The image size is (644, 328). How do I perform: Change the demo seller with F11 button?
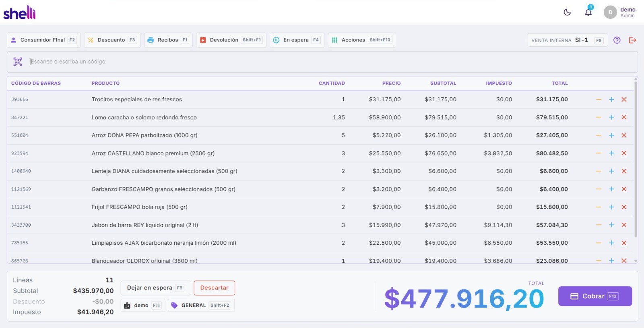pos(143,305)
